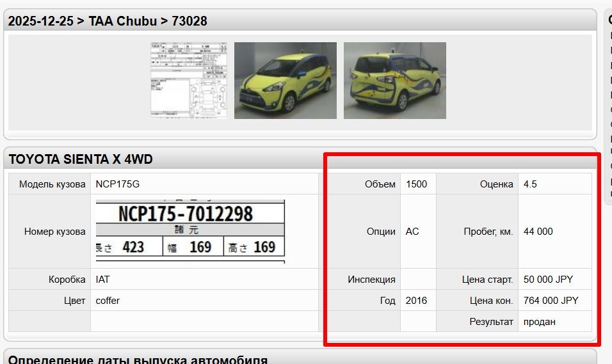
Task: Open the auction sheet thumbnail image
Action: click(x=189, y=81)
